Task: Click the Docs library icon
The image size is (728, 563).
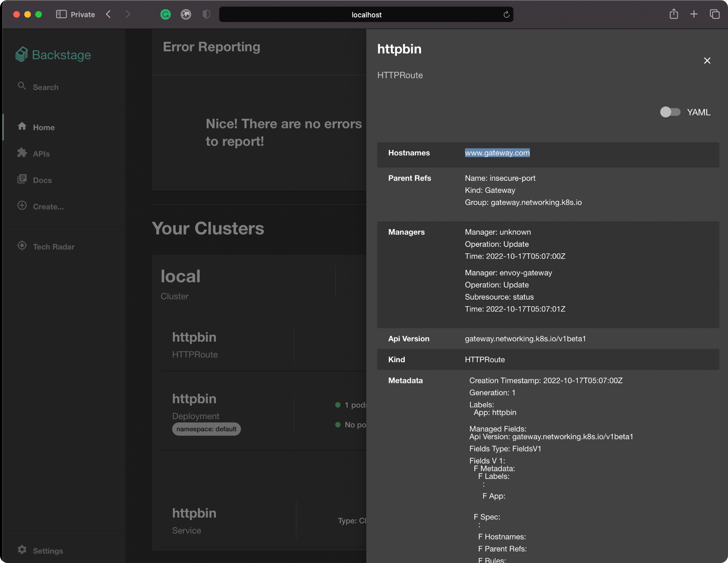Action: click(x=22, y=179)
